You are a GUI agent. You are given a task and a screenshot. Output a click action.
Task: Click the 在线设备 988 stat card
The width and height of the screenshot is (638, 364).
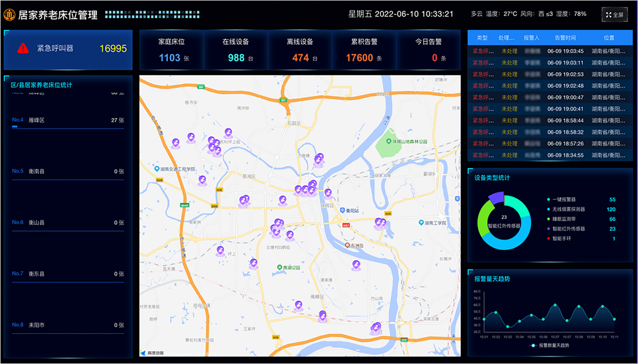pos(236,50)
